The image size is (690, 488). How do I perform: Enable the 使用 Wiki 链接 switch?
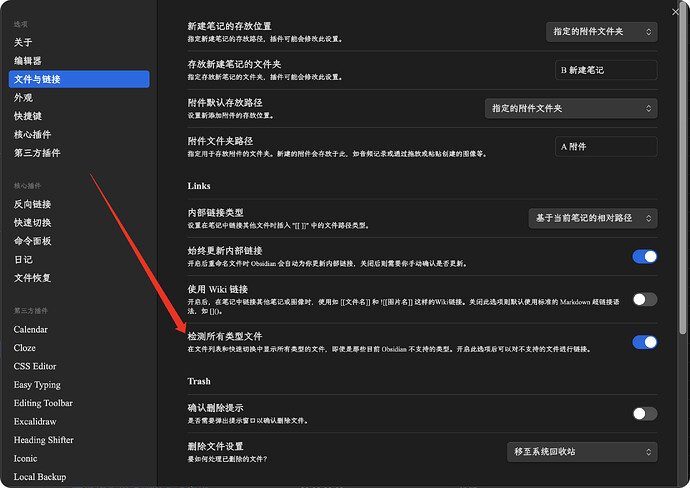644,299
